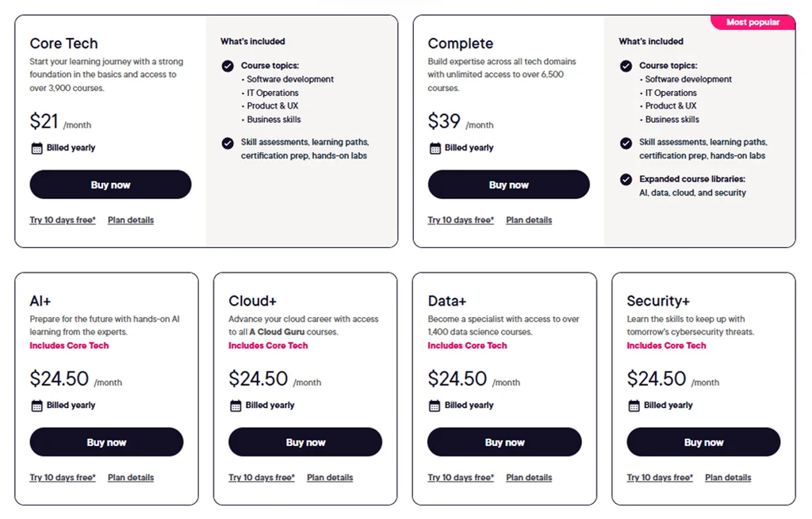Click calendar icon in Core Tech plan

click(36, 148)
